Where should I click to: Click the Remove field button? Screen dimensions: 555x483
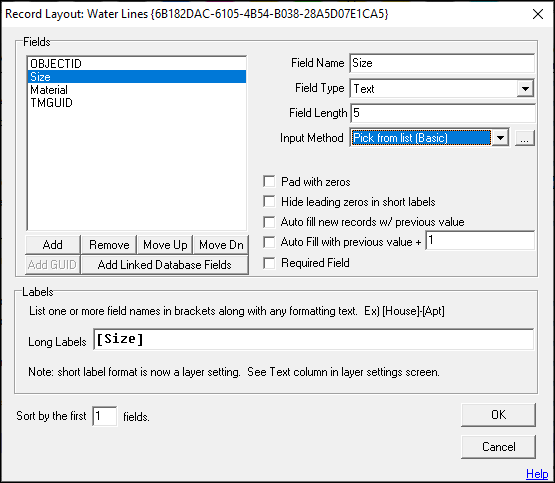[109, 245]
